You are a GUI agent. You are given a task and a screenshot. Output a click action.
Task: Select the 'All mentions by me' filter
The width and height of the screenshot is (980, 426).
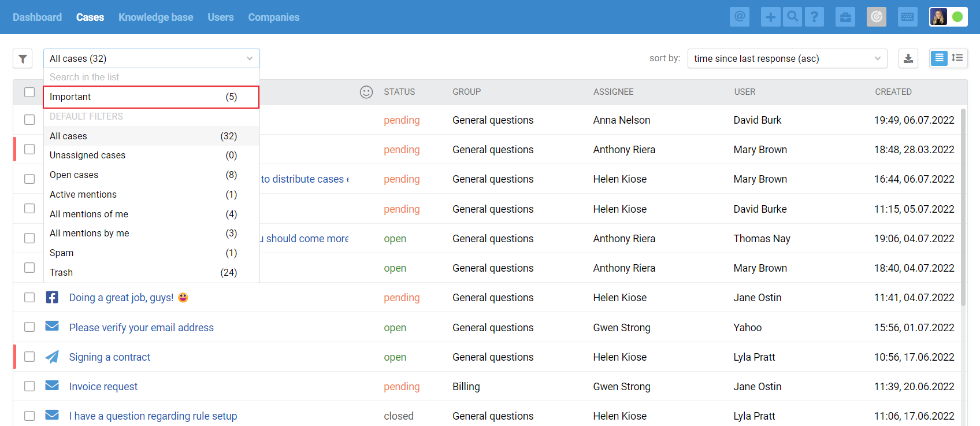pos(151,233)
